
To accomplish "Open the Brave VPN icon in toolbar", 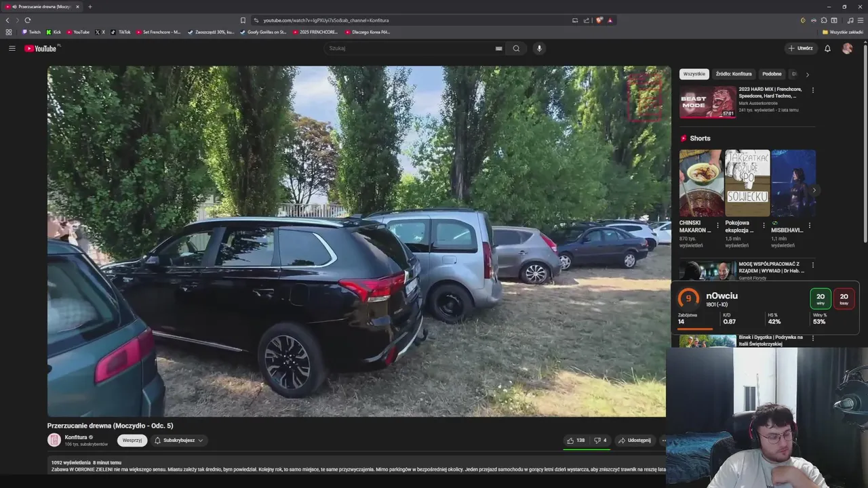I will 813,20.
